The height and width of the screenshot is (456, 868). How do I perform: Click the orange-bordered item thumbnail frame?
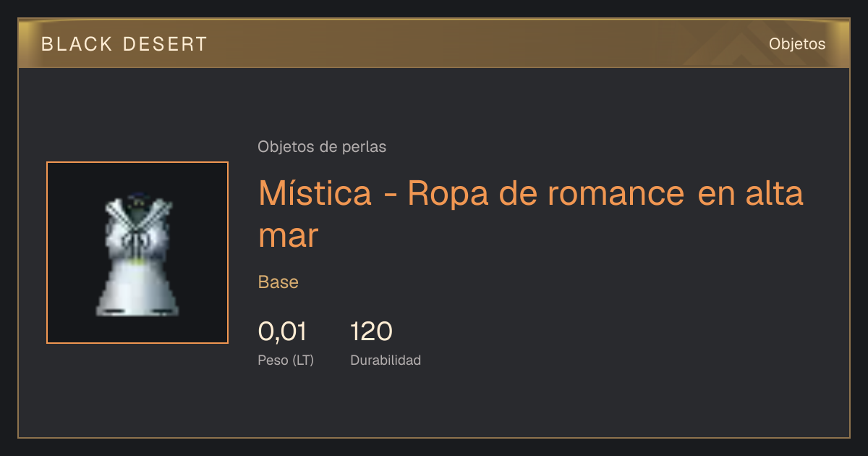click(x=137, y=253)
